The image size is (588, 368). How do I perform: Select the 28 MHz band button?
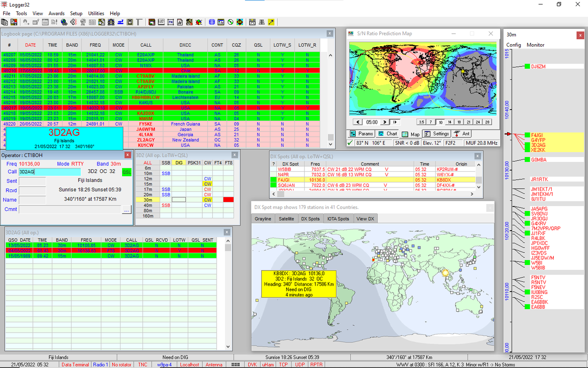(x=487, y=122)
